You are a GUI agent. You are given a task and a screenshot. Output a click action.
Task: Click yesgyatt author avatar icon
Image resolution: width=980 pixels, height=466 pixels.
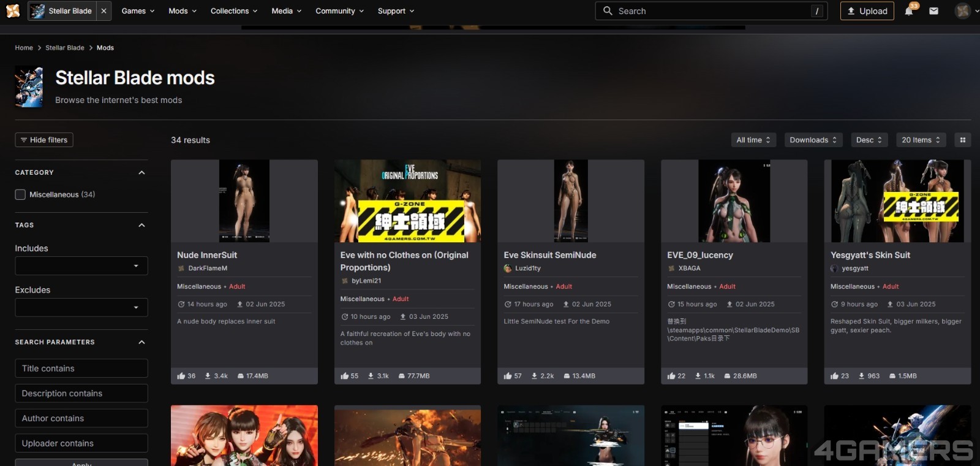(x=834, y=268)
